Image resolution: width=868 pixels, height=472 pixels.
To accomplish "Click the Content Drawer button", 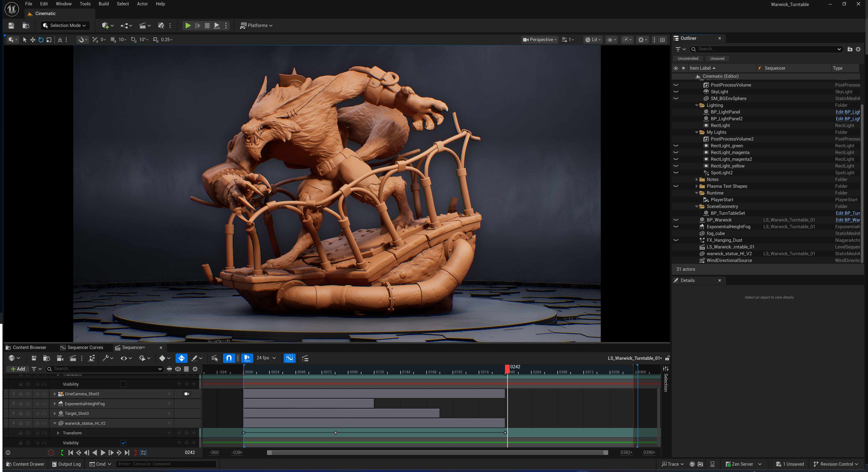I will click(26, 464).
